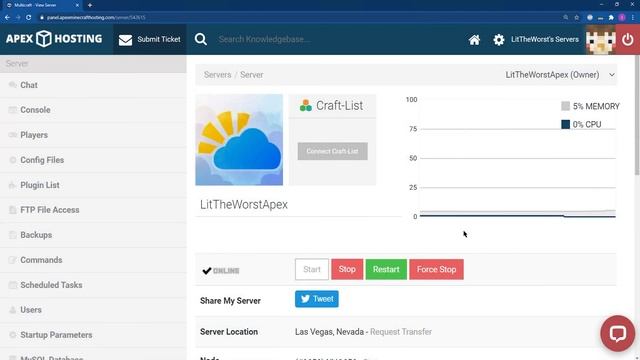
Task: Click the browser address bar URL
Action: (96, 18)
